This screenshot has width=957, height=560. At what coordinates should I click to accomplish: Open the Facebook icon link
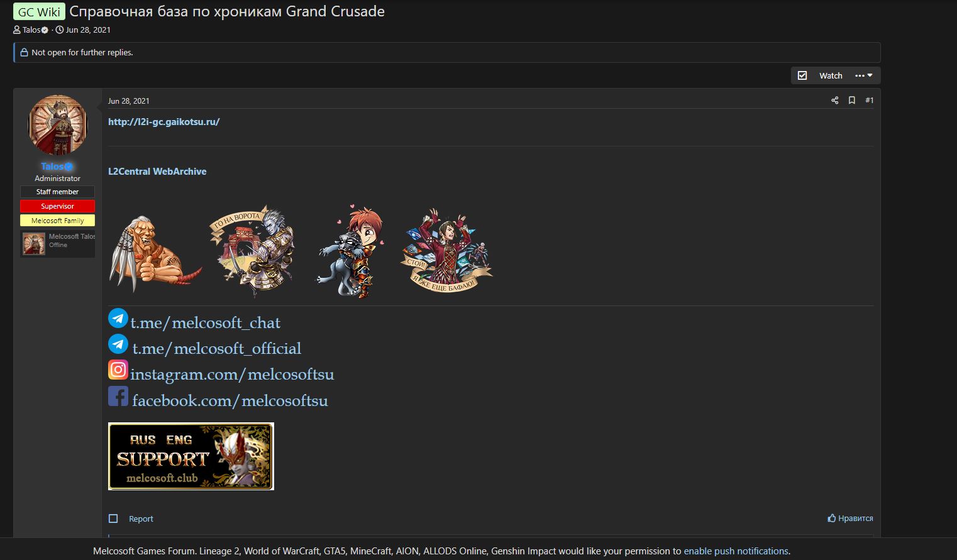(118, 396)
